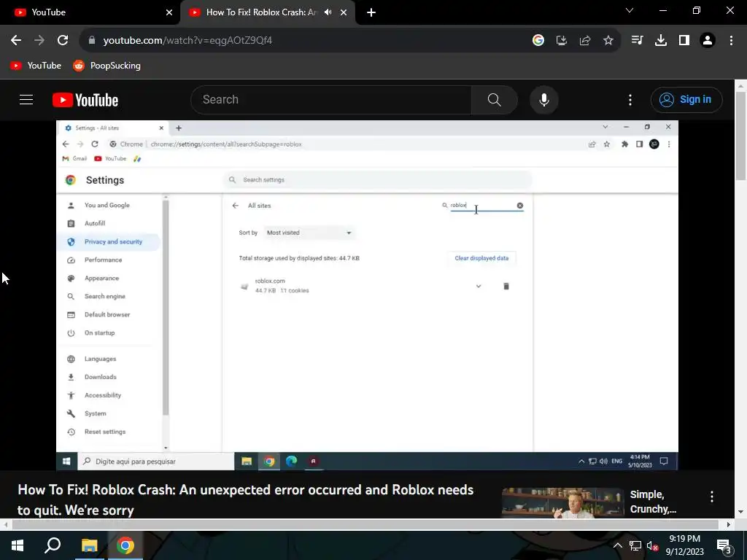The width and height of the screenshot is (747, 560).
Task: Open the Chrome profile avatar
Action: [x=708, y=41]
